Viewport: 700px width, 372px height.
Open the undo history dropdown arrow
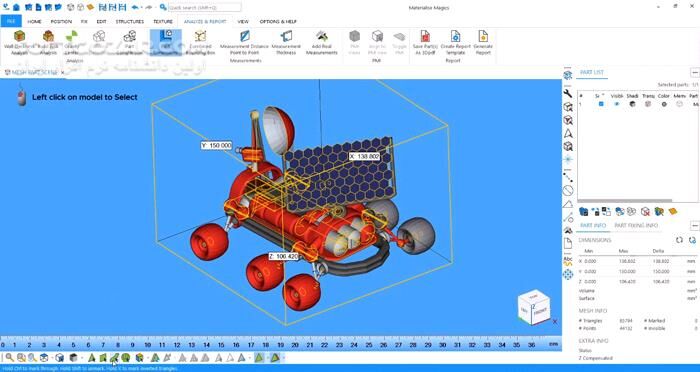click(x=141, y=8)
